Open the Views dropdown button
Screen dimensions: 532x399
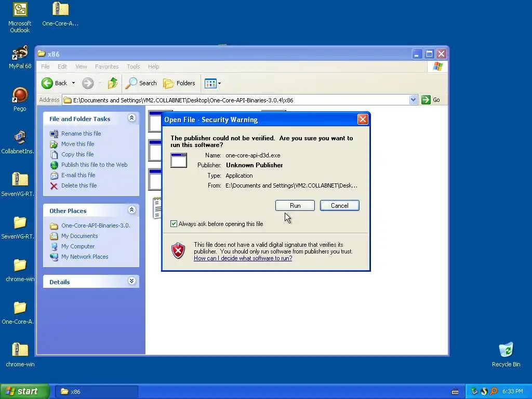click(212, 83)
